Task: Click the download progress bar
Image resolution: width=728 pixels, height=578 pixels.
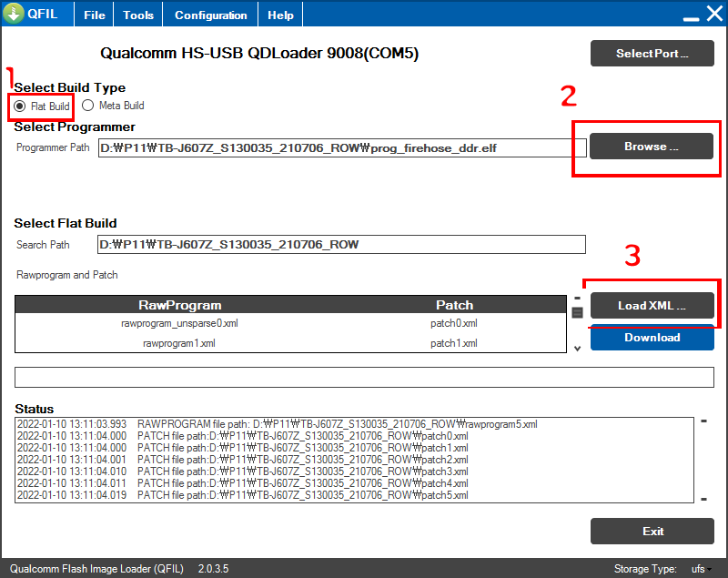Action: pos(364,377)
